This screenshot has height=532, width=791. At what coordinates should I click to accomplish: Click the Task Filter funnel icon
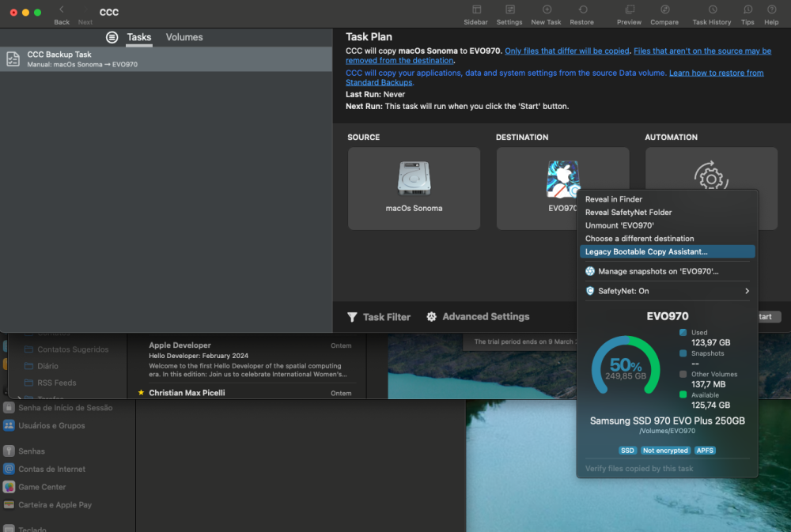(x=352, y=317)
